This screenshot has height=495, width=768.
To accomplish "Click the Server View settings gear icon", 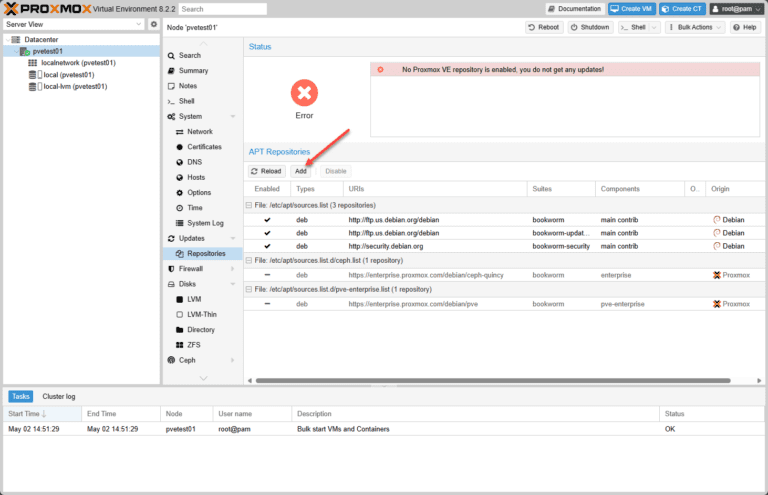I will click(154, 24).
